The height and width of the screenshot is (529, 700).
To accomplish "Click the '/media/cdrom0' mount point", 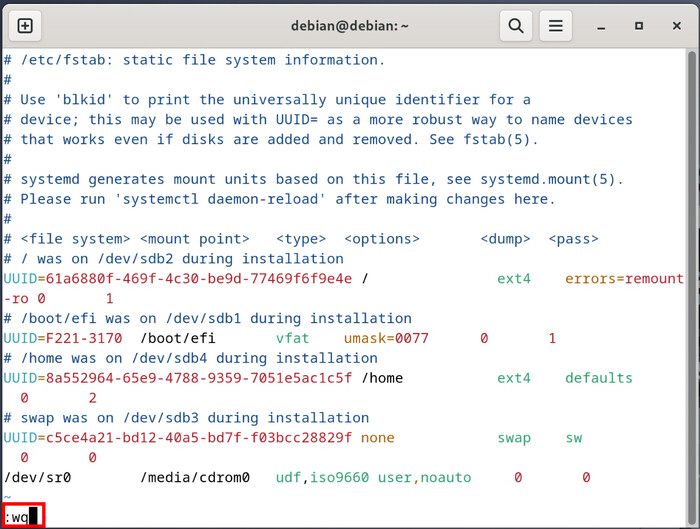I will [x=195, y=477].
